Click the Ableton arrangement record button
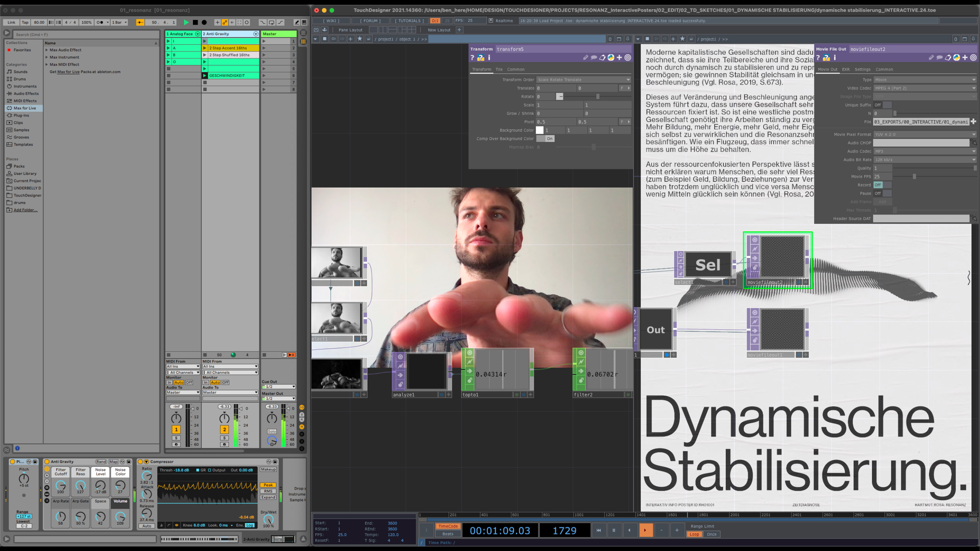980x551 pixels. [x=204, y=22]
